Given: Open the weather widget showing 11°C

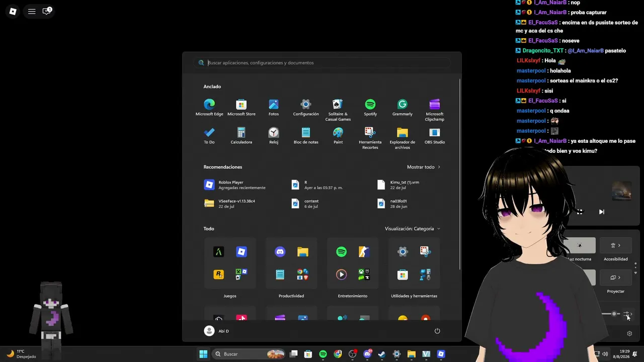Looking at the screenshot, I should [21, 354].
